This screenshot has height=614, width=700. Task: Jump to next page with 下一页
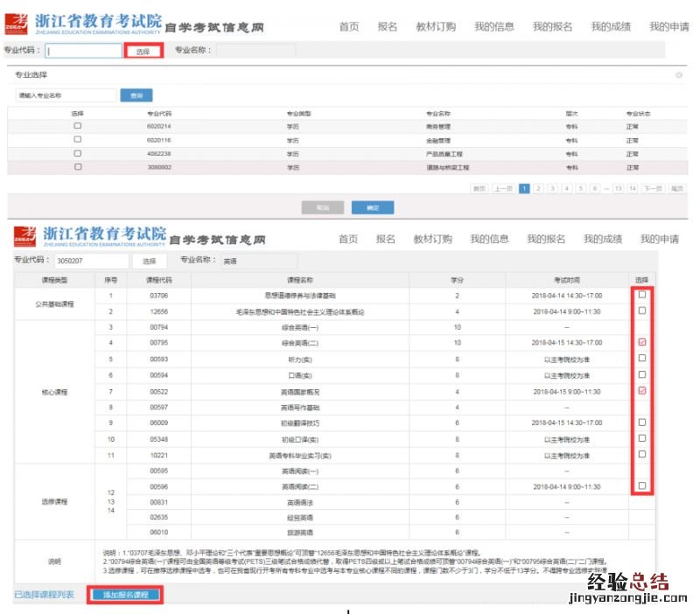(x=653, y=188)
